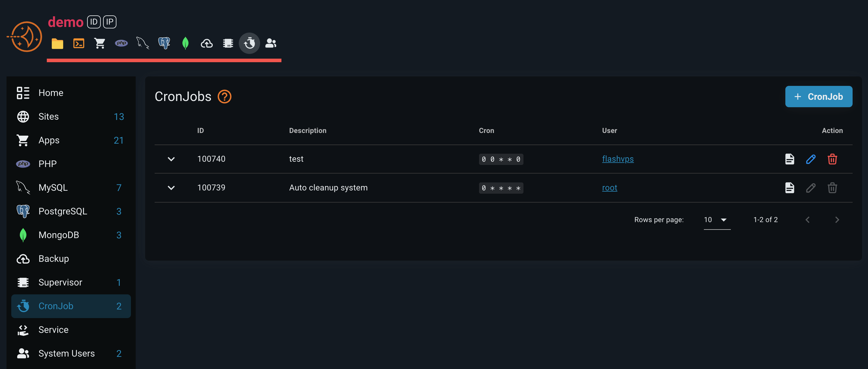This screenshot has width=868, height=369.
Task: Click the ID badge next to demo
Action: click(x=94, y=22)
